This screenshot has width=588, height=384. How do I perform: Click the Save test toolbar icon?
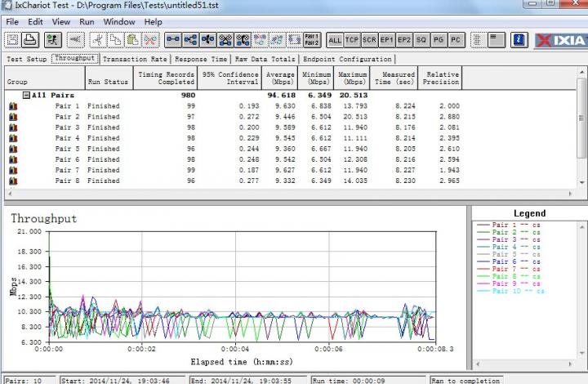click(x=13, y=40)
